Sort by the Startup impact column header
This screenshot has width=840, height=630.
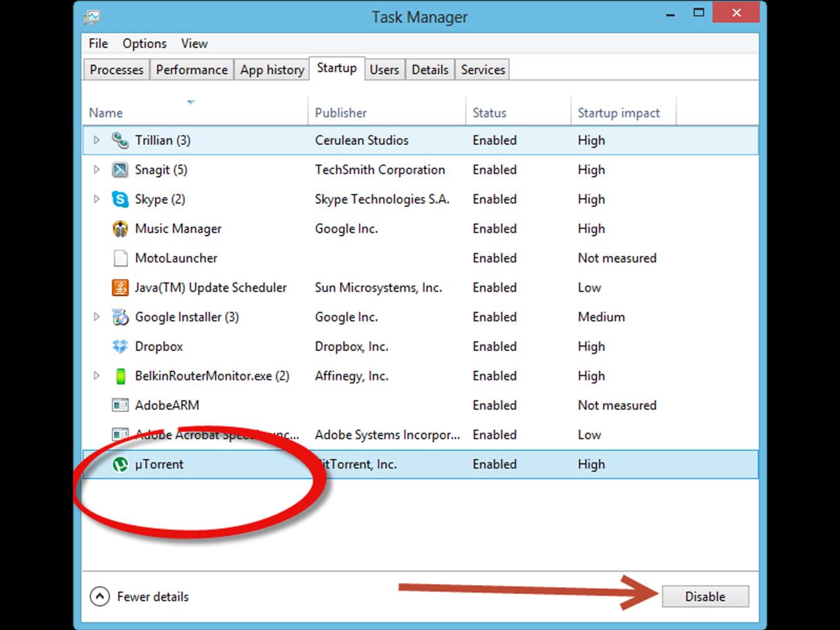click(623, 112)
